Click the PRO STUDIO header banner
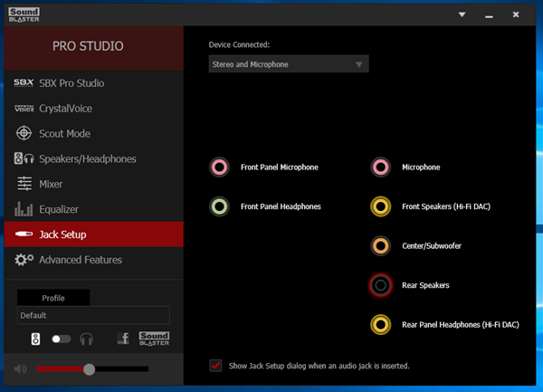 click(x=94, y=48)
